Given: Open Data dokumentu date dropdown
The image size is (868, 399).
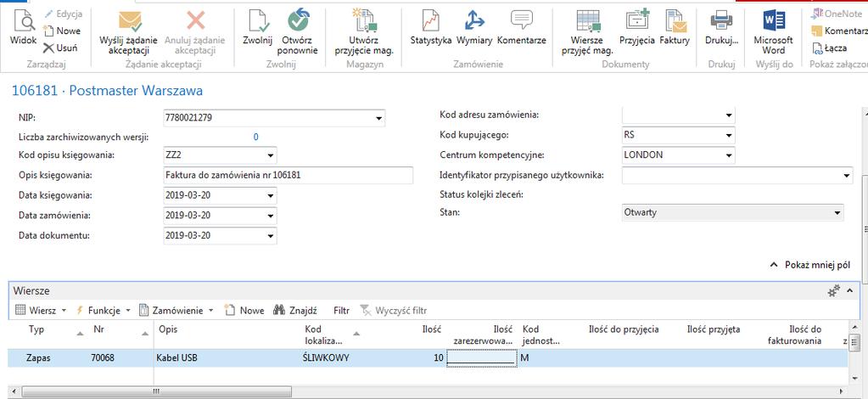Looking at the screenshot, I should 271,235.
